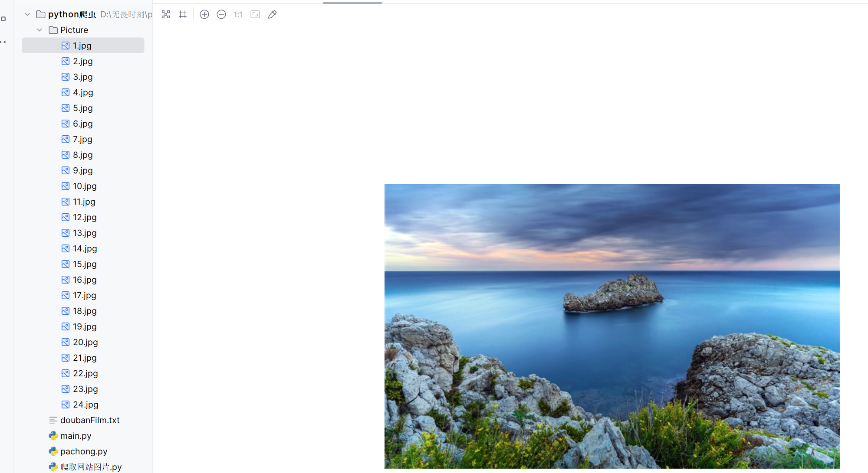Open pachong.py in the tree
868x473 pixels.
(x=83, y=451)
